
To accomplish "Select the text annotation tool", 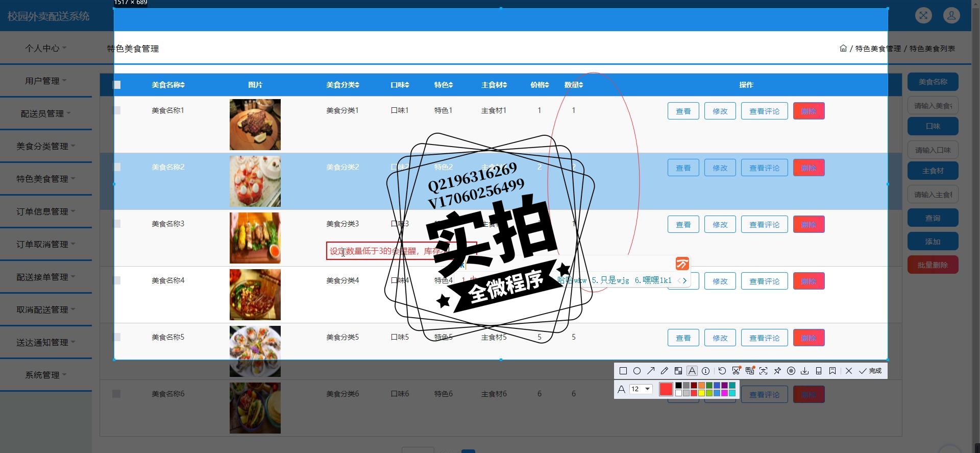I will 692,371.
